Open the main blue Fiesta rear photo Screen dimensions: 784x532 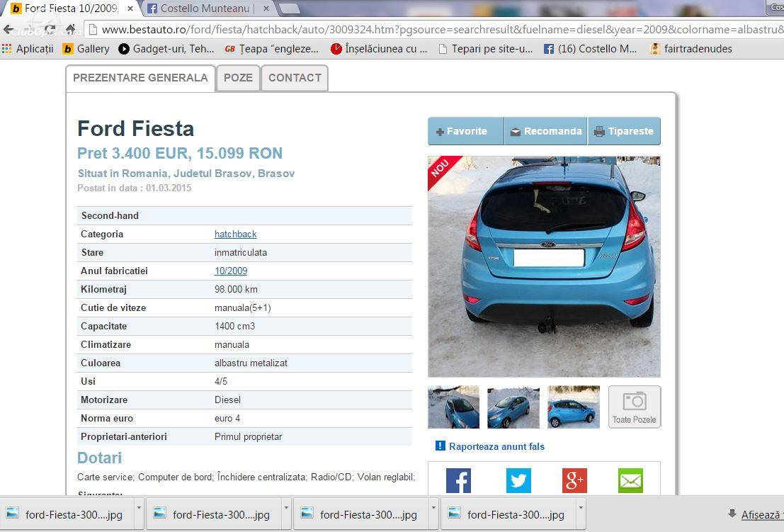click(544, 266)
